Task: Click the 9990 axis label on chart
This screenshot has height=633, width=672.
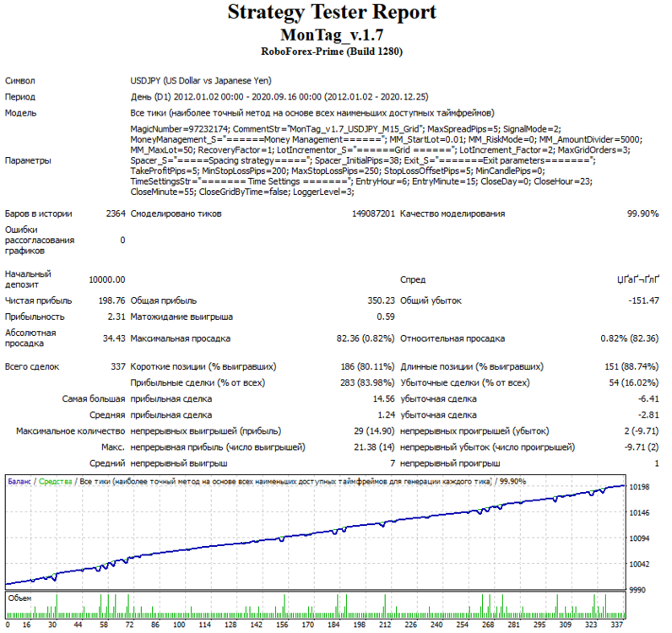Action: (x=637, y=590)
